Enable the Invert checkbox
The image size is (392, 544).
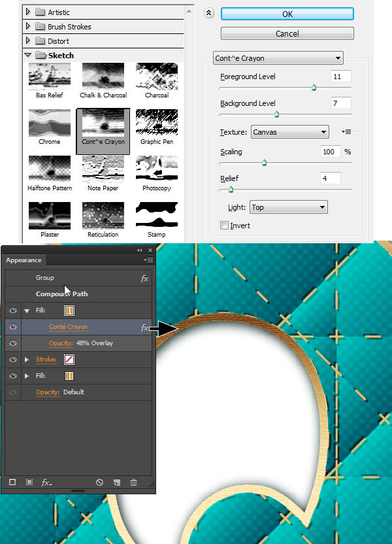click(224, 226)
